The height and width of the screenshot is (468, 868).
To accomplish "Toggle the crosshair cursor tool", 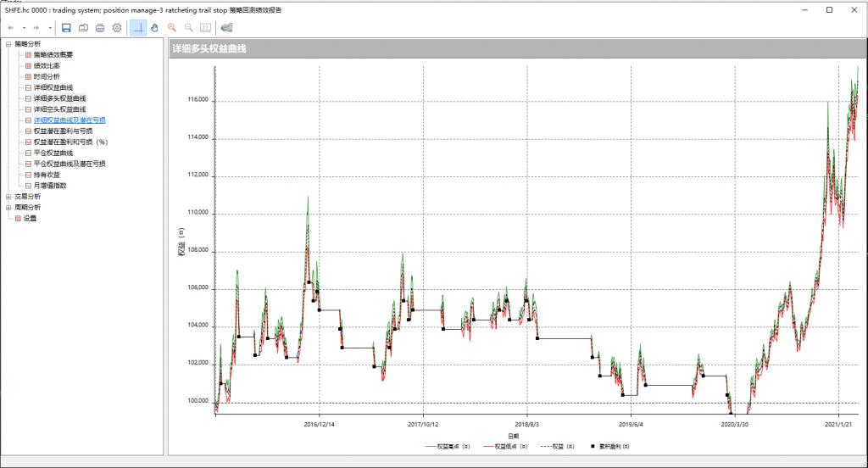I will [138, 28].
